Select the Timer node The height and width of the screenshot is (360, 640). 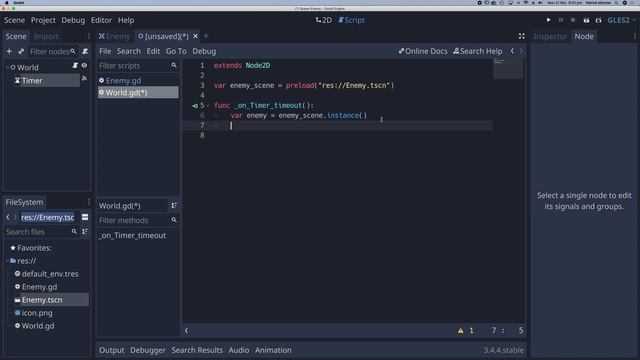click(32, 80)
